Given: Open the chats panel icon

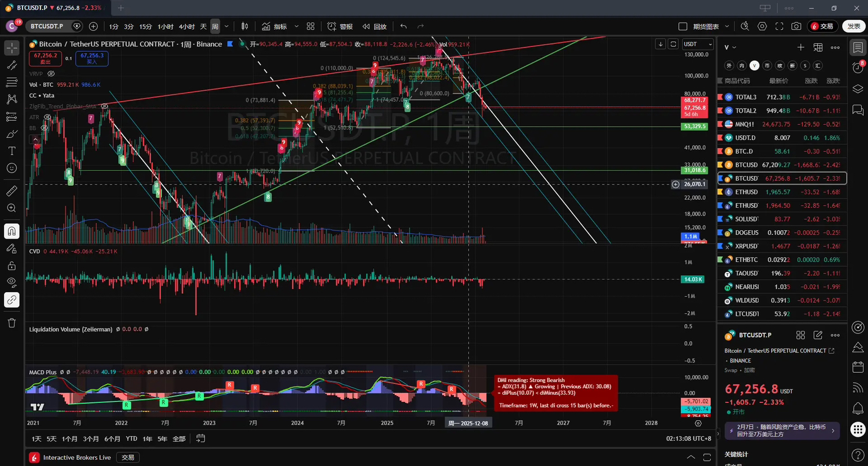Looking at the screenshot, I should tap(858, 110).
